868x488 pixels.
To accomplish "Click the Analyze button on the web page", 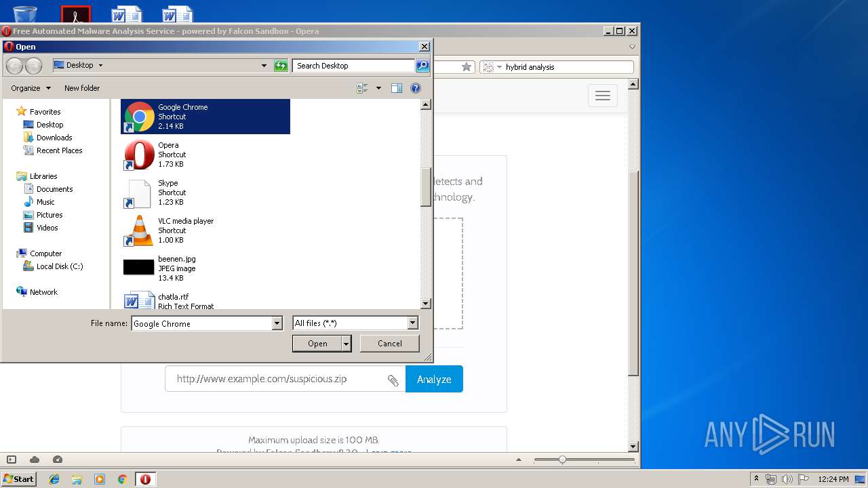I will pyautogui.click(x=434, y=379).
